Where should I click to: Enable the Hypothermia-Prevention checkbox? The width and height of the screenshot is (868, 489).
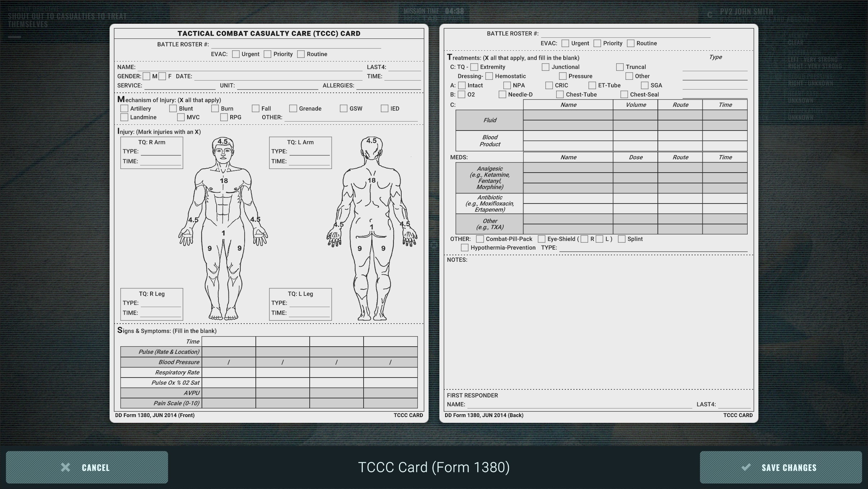(x=465, y=247)
